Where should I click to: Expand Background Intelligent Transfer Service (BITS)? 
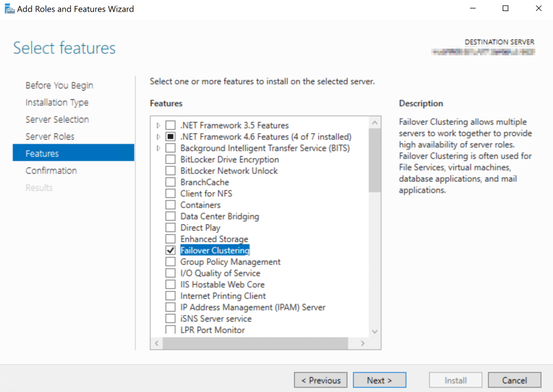coord(158,148)
